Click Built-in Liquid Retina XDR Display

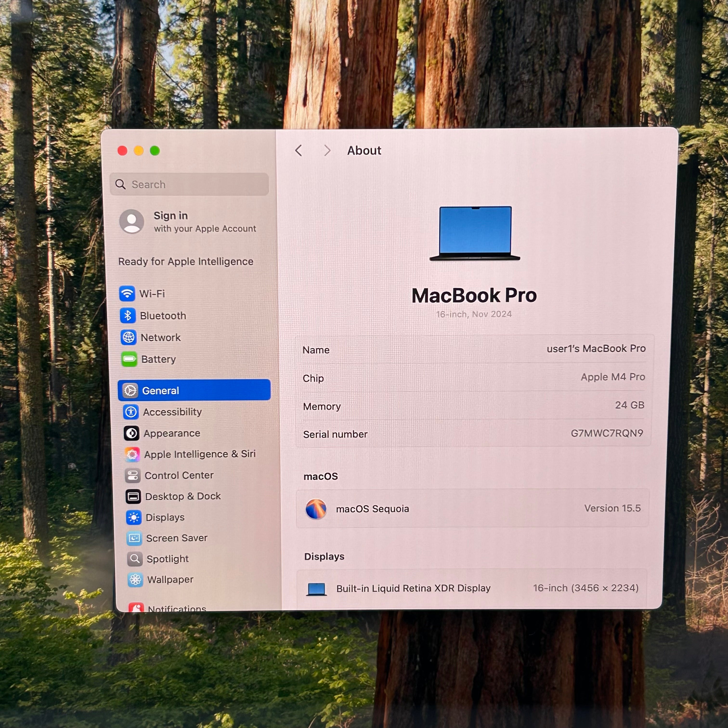coord(413,589)
